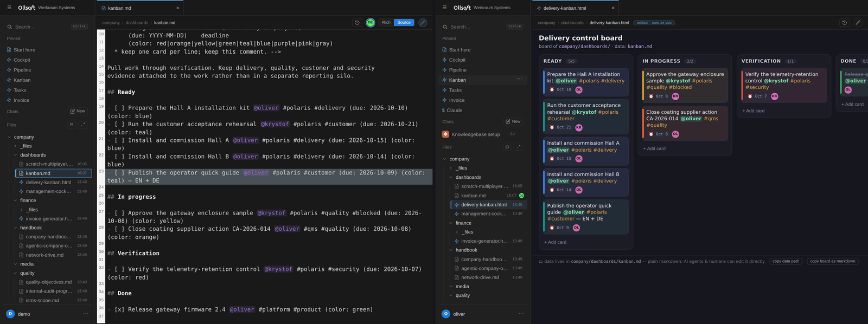
Task: Open isms-scope.md in the left file tree
Action: tap(53, 300)
